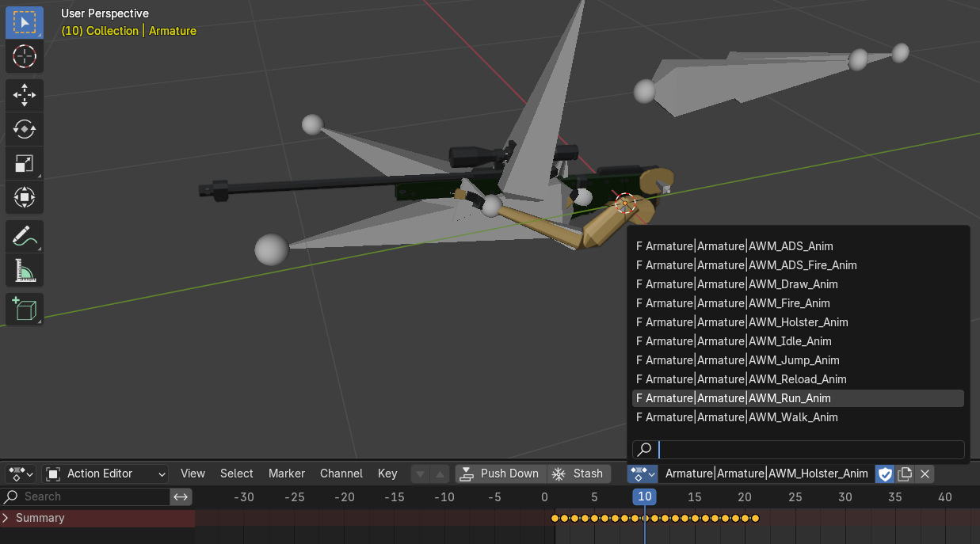Click the first Summary keyframe diamond
The image size is (980, 544).
[555, 518]
